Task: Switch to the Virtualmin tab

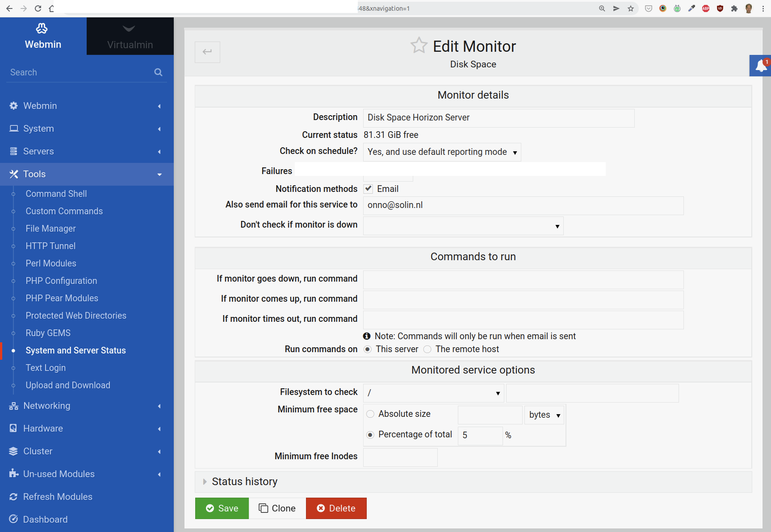Action: point(130,36)
